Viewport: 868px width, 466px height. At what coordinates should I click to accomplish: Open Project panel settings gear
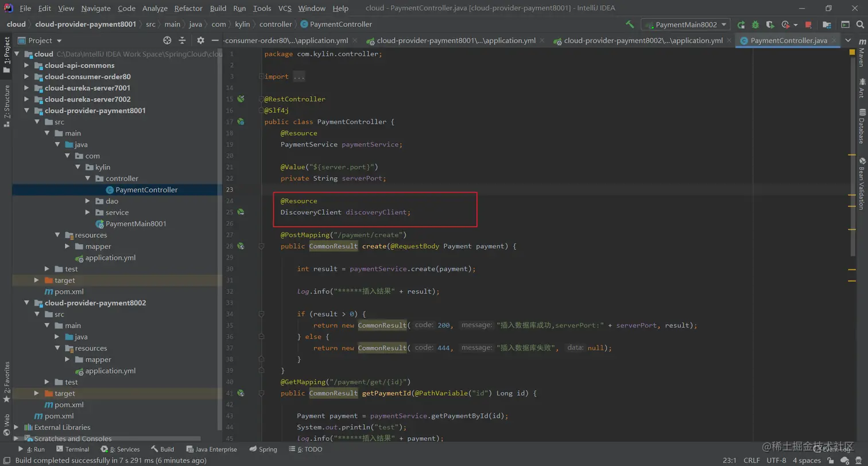200,40
